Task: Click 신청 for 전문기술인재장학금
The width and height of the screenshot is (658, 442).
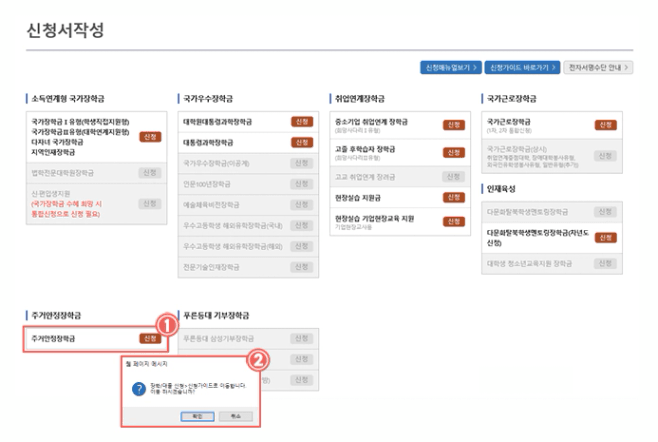Action: [302, 267]
